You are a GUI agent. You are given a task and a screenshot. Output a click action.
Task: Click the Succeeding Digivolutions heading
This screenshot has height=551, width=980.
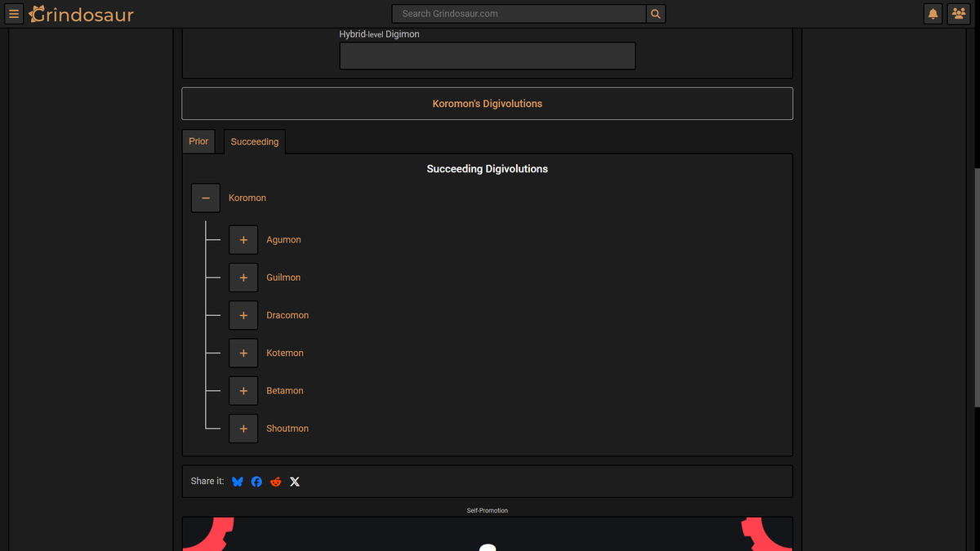[488, 169]
